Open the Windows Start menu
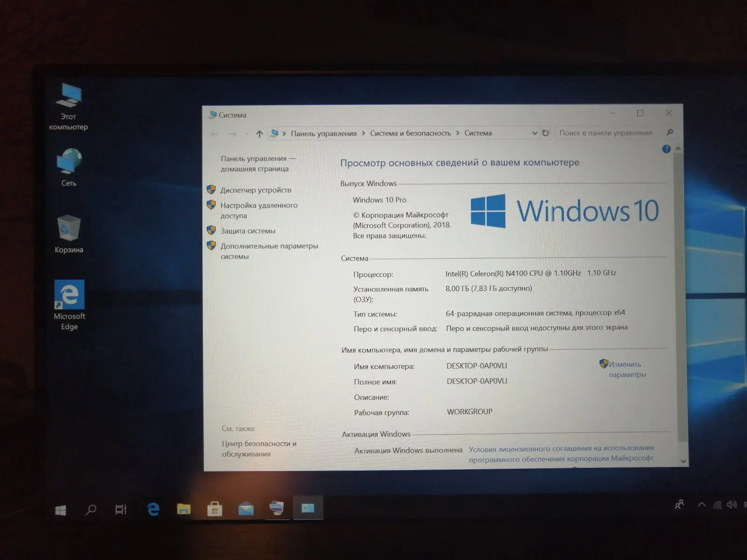Screen dimensions: 747x560 60,510
